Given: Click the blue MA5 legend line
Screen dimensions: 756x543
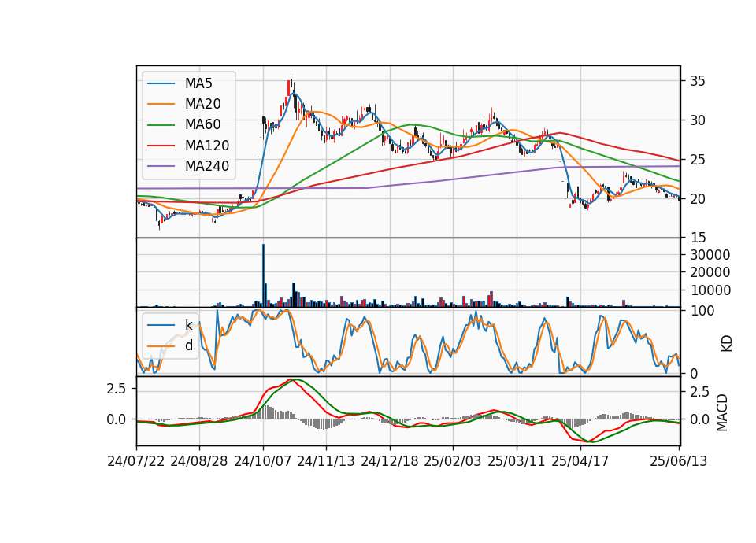Looking at the screenshot, I should coord(161,84).
